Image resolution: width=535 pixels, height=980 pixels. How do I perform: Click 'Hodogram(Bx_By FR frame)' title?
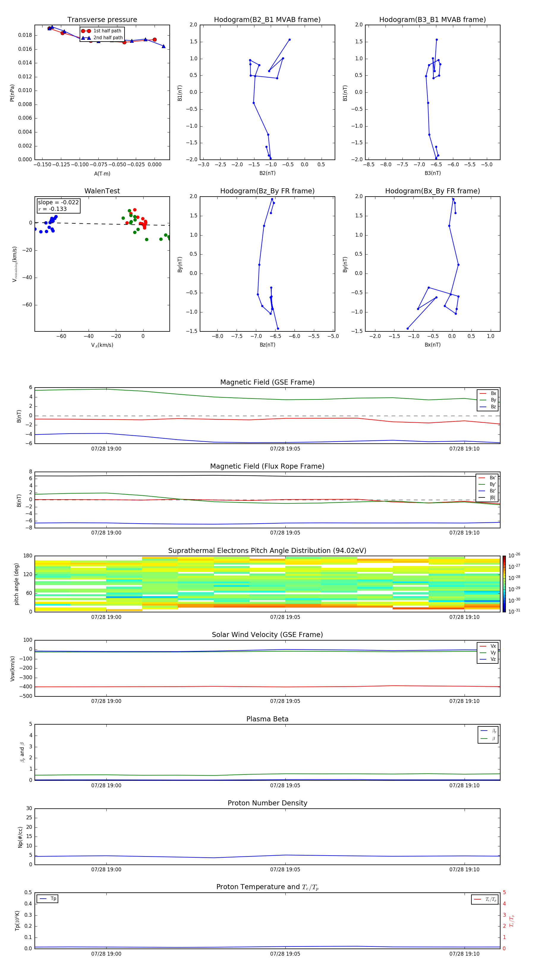click(432, 191)
